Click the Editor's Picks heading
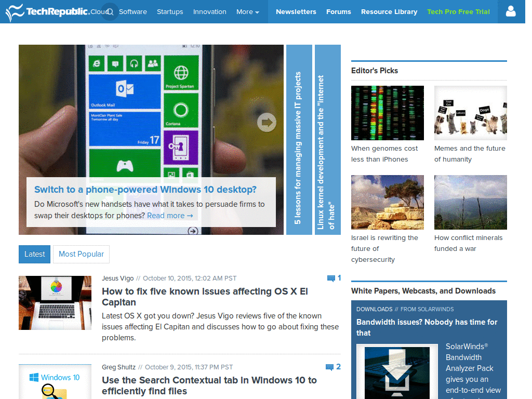Screen dimensions: 532x399 coord(375,71)
